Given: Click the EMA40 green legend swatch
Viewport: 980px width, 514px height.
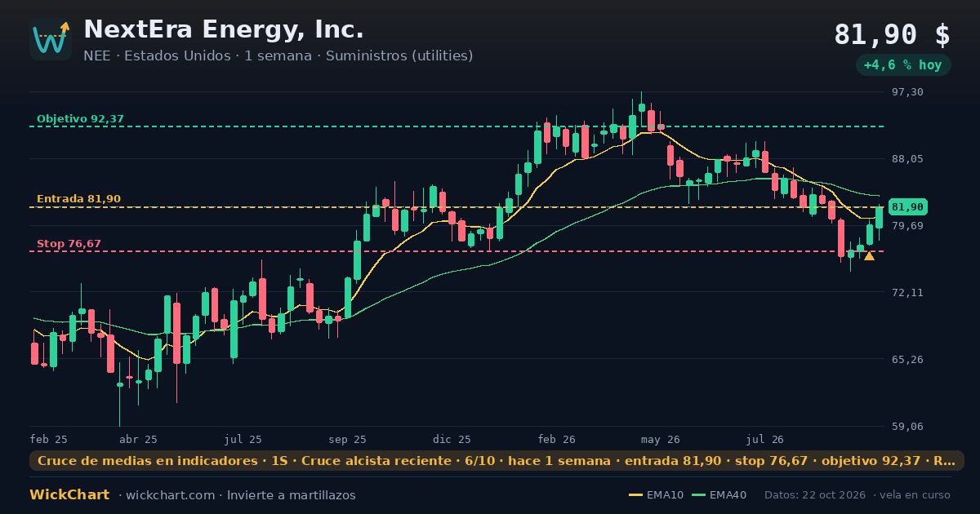Looking at the screenshot, I should pos(698,495).
